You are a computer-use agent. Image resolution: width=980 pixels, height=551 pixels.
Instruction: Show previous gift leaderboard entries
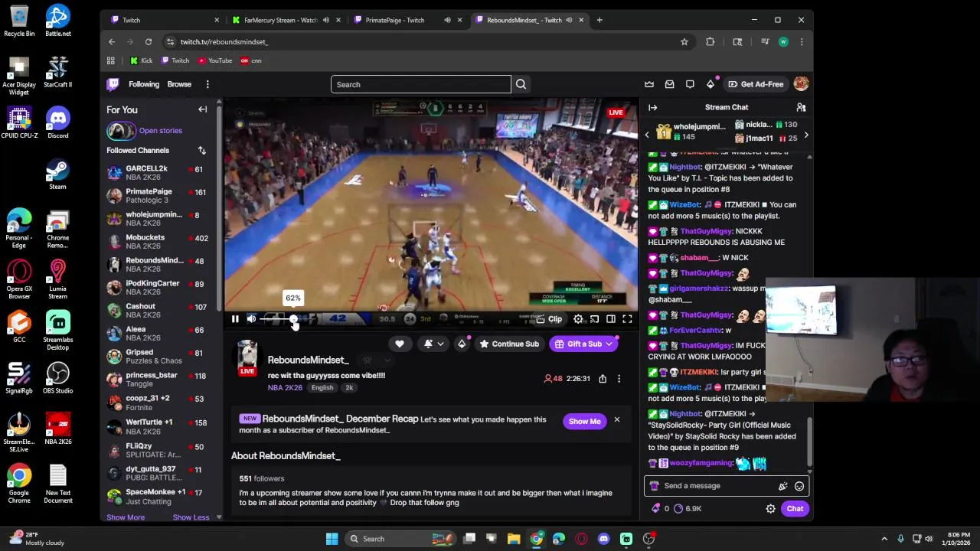[647, 135]
